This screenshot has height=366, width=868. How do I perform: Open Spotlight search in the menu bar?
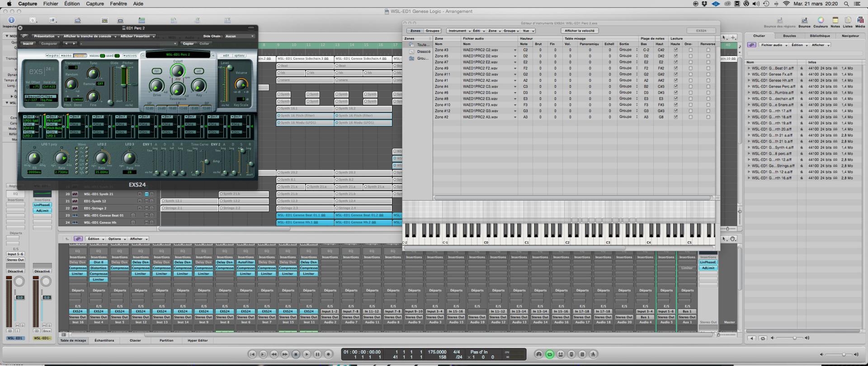[846, 4]
